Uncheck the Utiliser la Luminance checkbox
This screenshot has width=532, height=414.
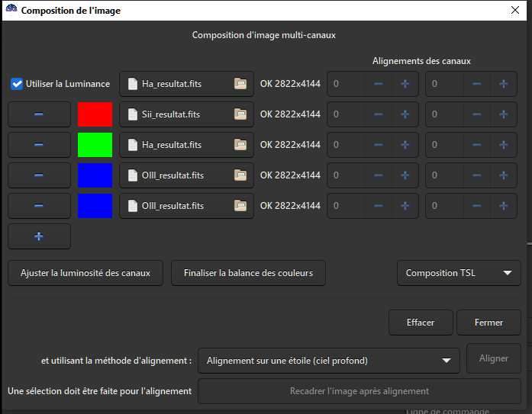pos(17,84)
